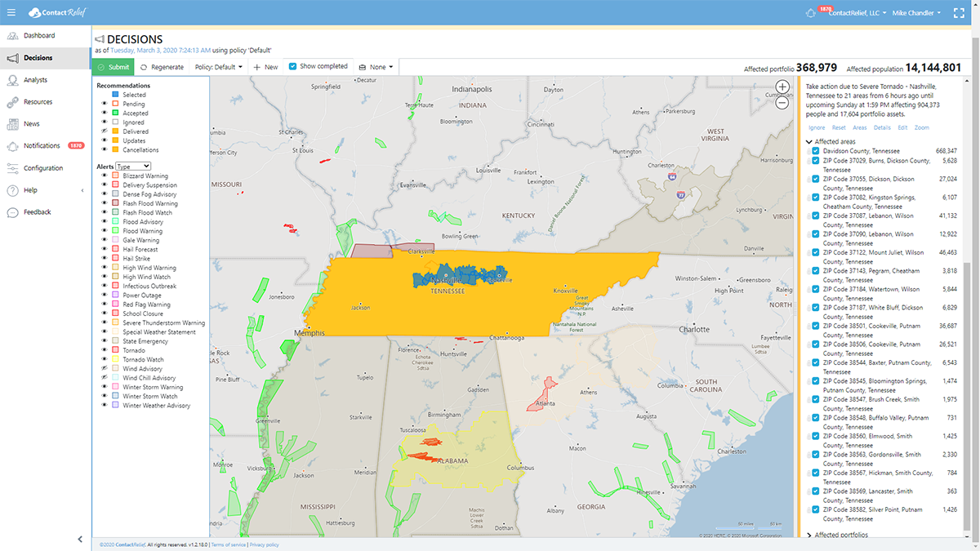Click the megaphone icon beside DECISIONS heading
980x551 pixels.
point(99,39)
